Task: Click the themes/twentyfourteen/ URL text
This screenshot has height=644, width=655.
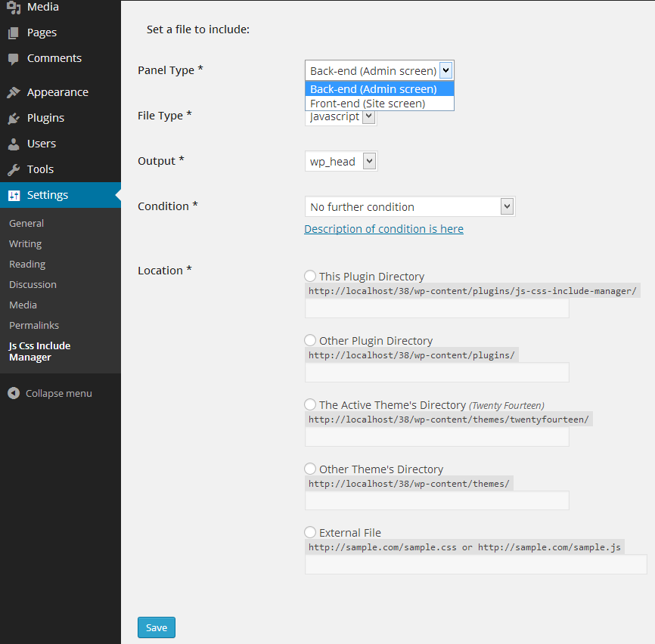Action: [449, 420]
